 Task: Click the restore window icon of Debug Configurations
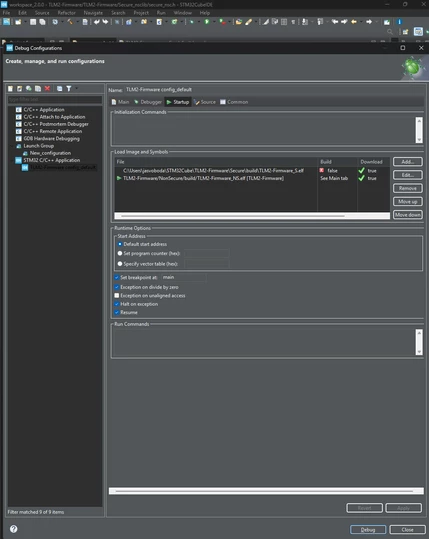403,48
